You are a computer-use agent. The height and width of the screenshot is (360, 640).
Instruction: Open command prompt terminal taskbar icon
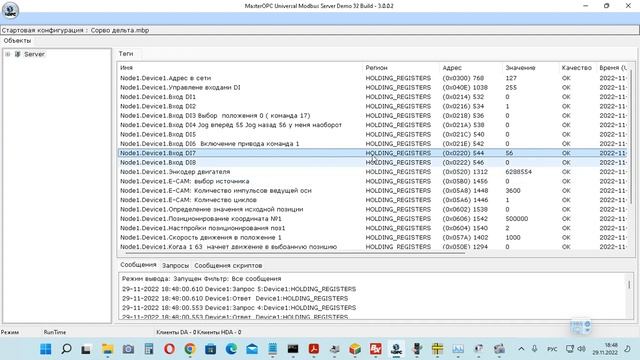[x=293, y=349]
